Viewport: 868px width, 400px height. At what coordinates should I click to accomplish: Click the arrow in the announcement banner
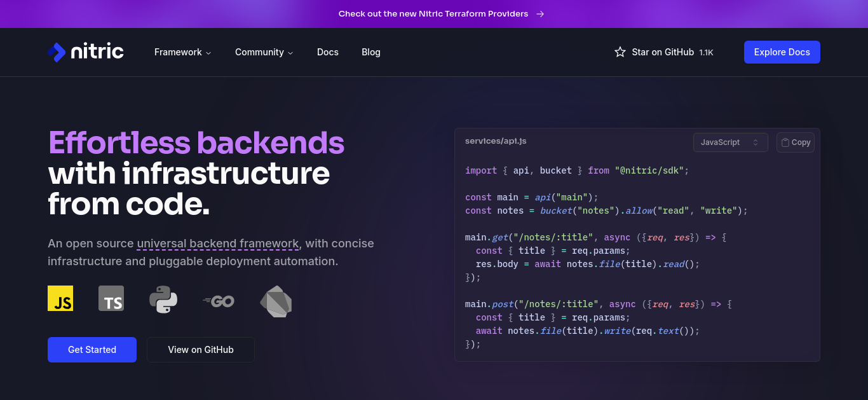coord(540,14)
